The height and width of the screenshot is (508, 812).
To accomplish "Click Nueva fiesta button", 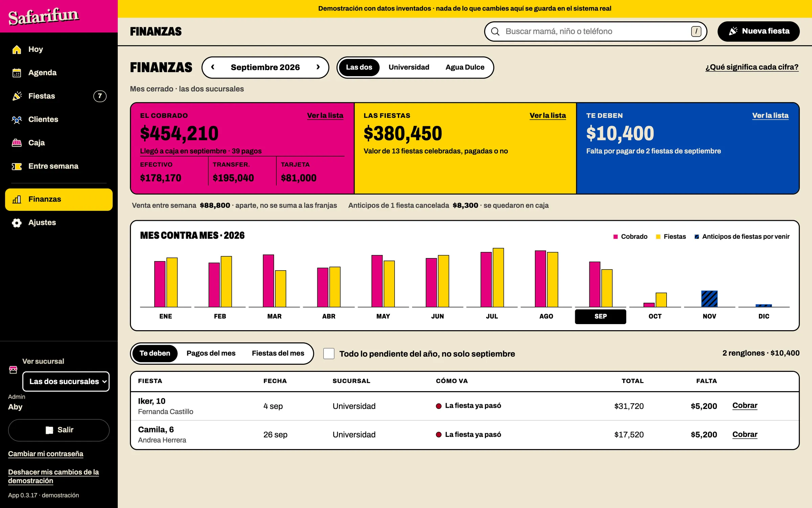I will 759,31.
